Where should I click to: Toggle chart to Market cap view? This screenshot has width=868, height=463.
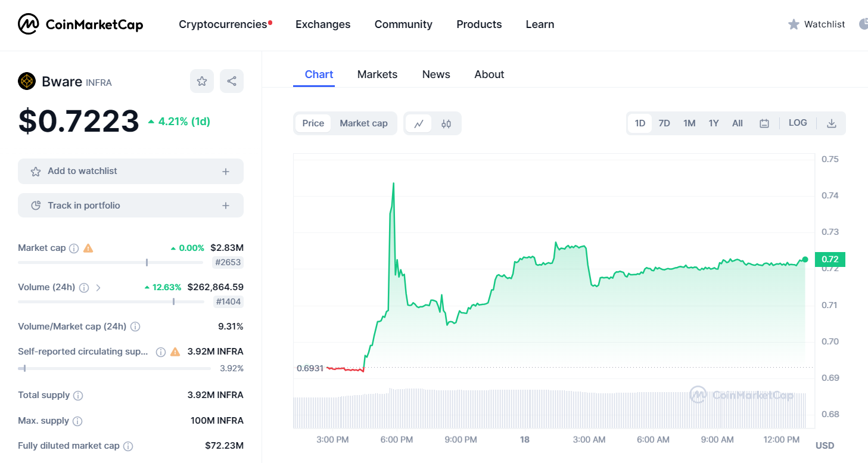(363, 123)
